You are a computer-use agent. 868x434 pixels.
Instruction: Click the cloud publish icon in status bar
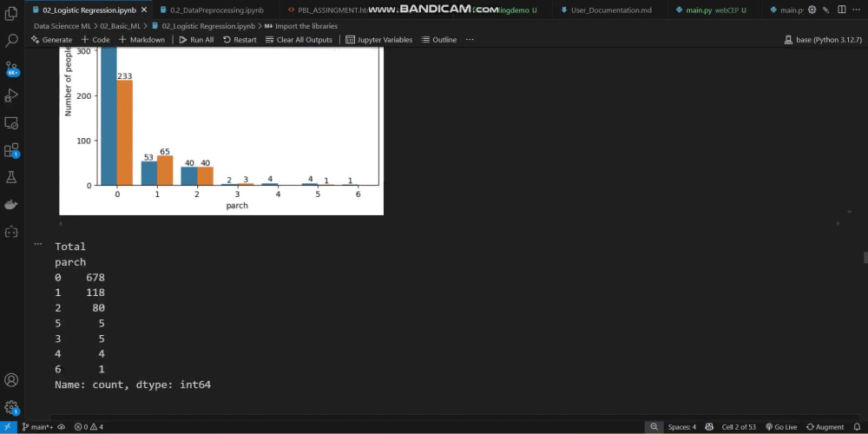62,427
